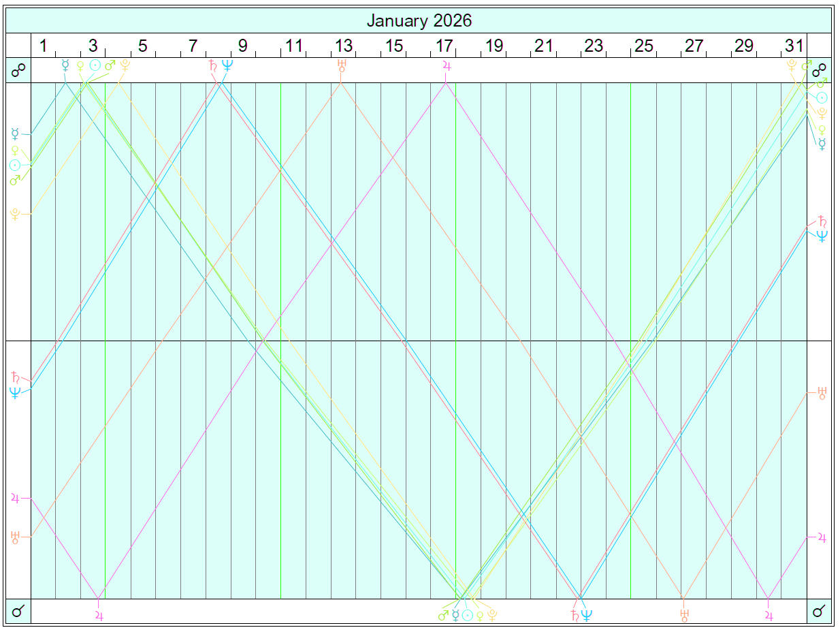
Task: Select day 25 on the date scale
Action: 644,46
